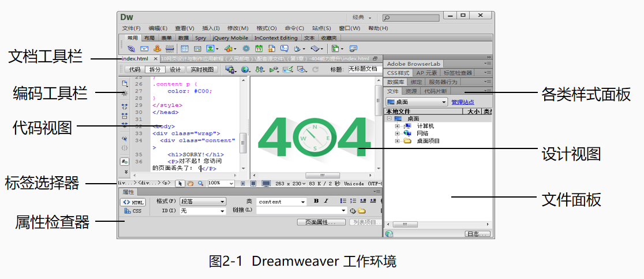Viewport: 644px width, 279px height.
Task: Click Open Documents icon in coding toolbar
Action: point(125,83)
